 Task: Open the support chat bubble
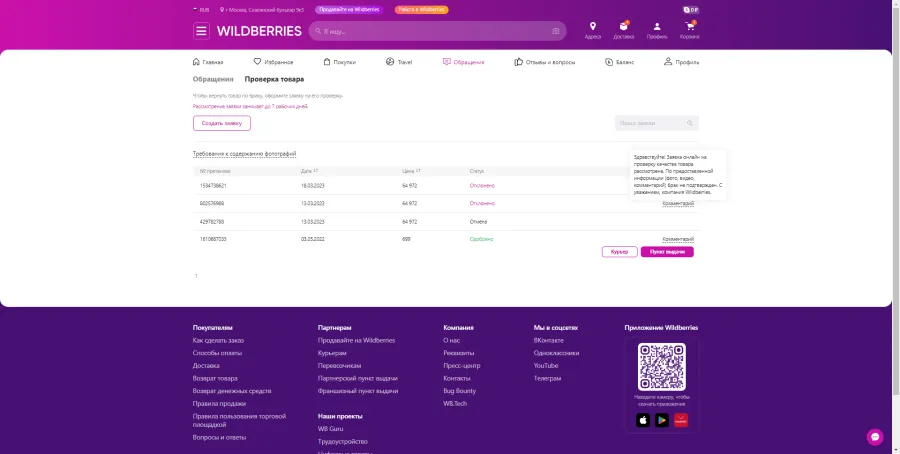point(875,437)
